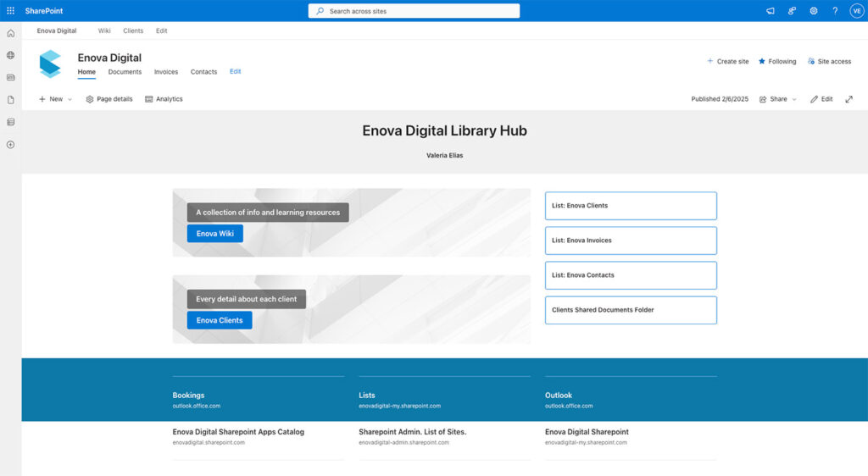868x476 pixels.
Task: Open the List: Enova Clients link
Action: click(x=631, y=206)
